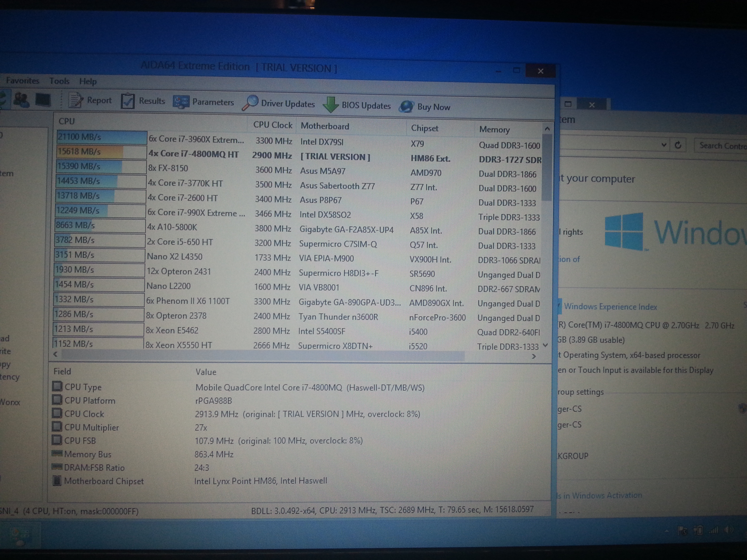Sort by Chipset column header
The height and width of the screenshot is (560, 747).
(x=425, y=128)
